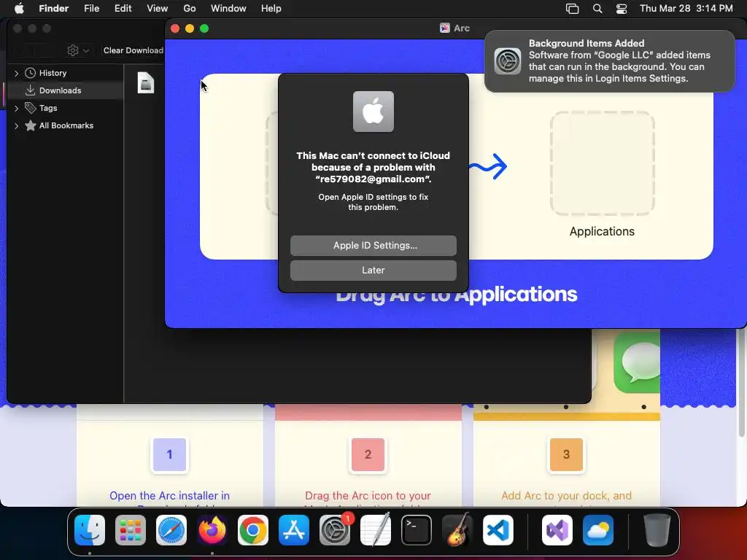
Task: Select All Bookmarks in the sidebar
Action: [x=65, y=125]
